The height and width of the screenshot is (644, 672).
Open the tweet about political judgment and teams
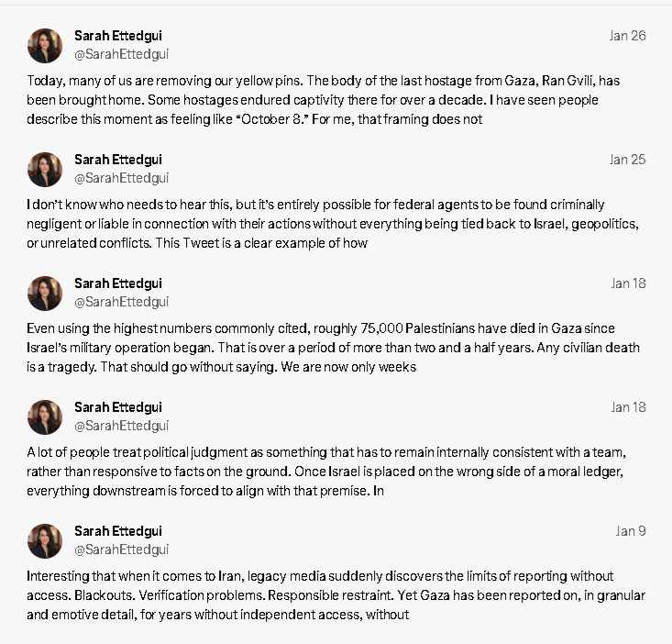point(326,472)
